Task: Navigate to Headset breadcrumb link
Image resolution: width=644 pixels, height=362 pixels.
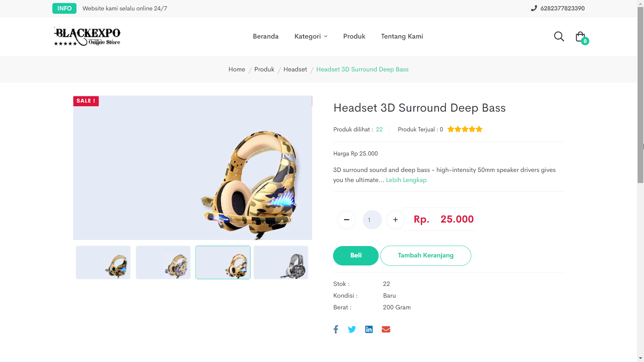Action: pos(295,69)
